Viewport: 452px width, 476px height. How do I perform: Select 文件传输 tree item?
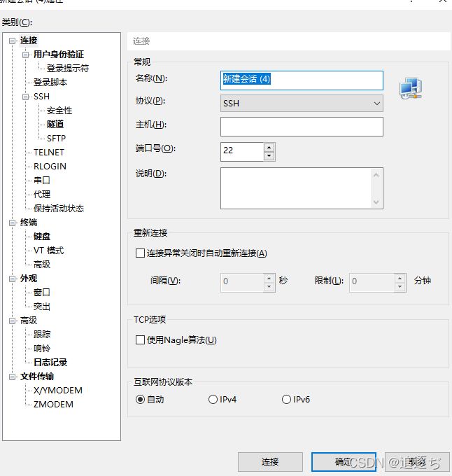tap(37, 376)
